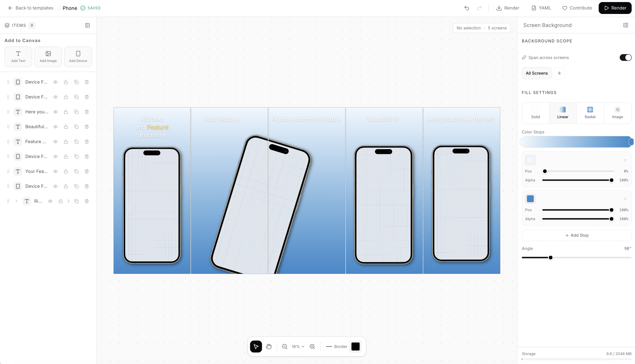Switch fill type to Radial
This screenshot has height=364, width=635.
pos(590,113)
